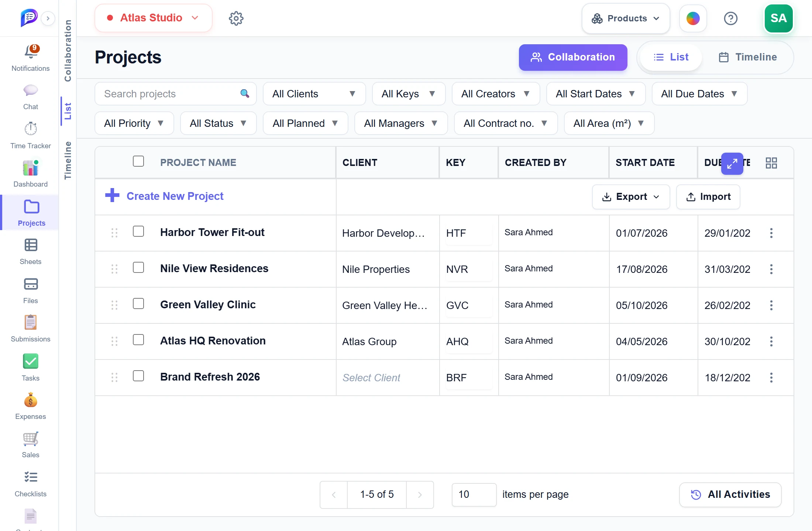Expand the Export options
This screenshot has width=812, height=531.
coord(631,197)
